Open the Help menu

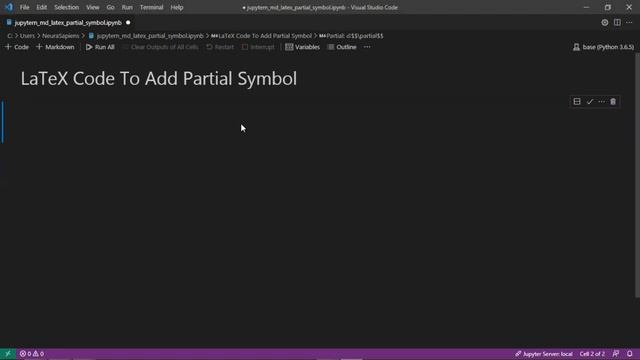coord(177,7)
